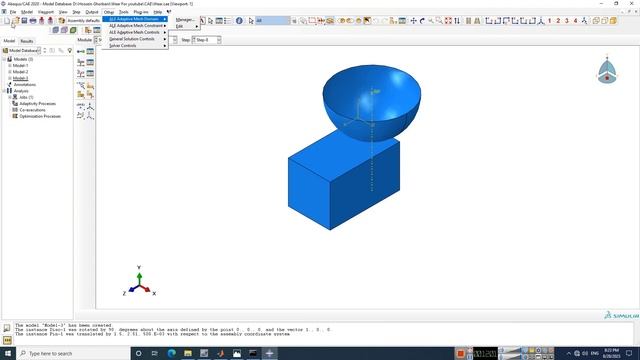640x360 pixels.
Task: Open the Step Manager beside Create Step
Action: tap(90, 51)
